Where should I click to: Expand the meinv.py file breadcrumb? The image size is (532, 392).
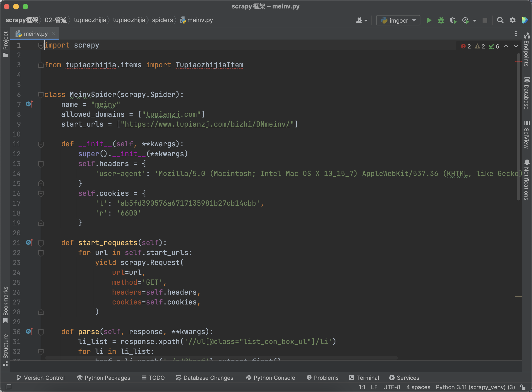point(200,20)
